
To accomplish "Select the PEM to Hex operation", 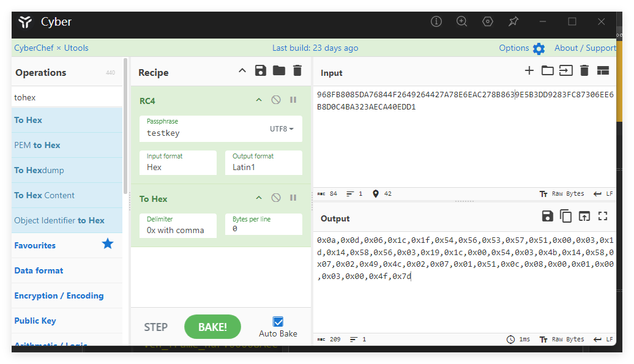I will pyautogui.click(x=67, y=145).
